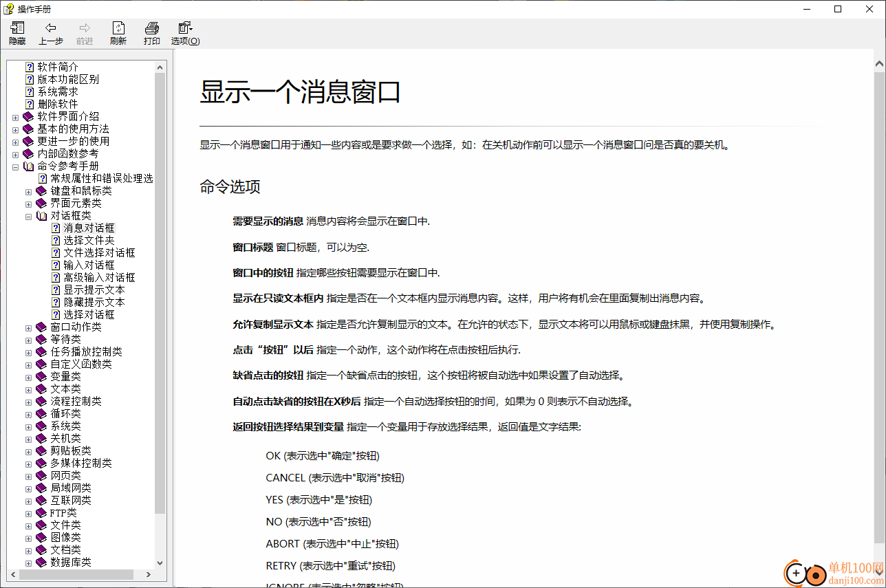Image resolution: width=886 pixels, height=588 pixels.
Task: Select the 局域网类 category
Action: tap(71, 488)
